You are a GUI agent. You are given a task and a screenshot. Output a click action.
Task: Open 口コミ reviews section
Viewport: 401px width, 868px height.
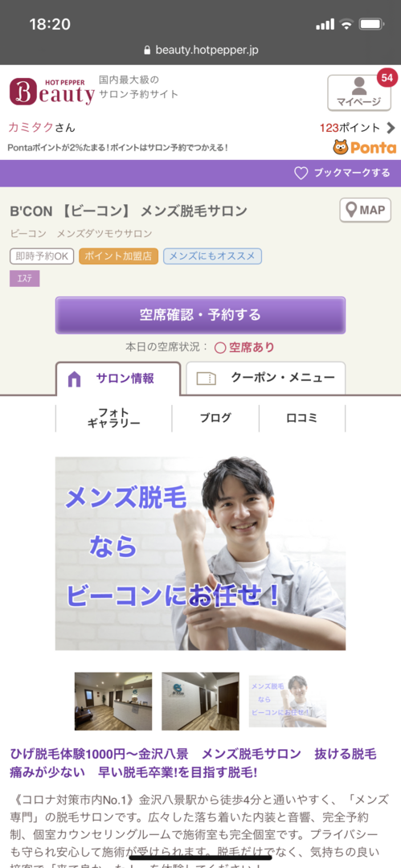pos(302,418)
